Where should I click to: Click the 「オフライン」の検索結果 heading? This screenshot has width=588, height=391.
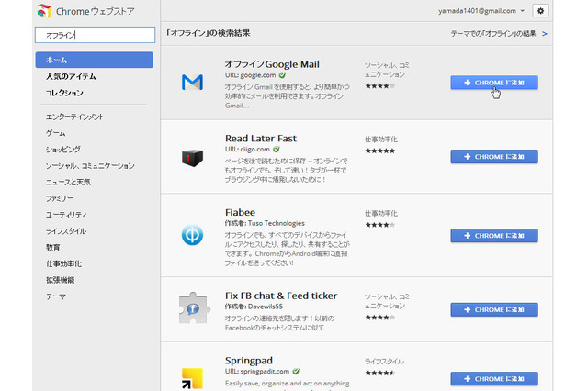209,33
